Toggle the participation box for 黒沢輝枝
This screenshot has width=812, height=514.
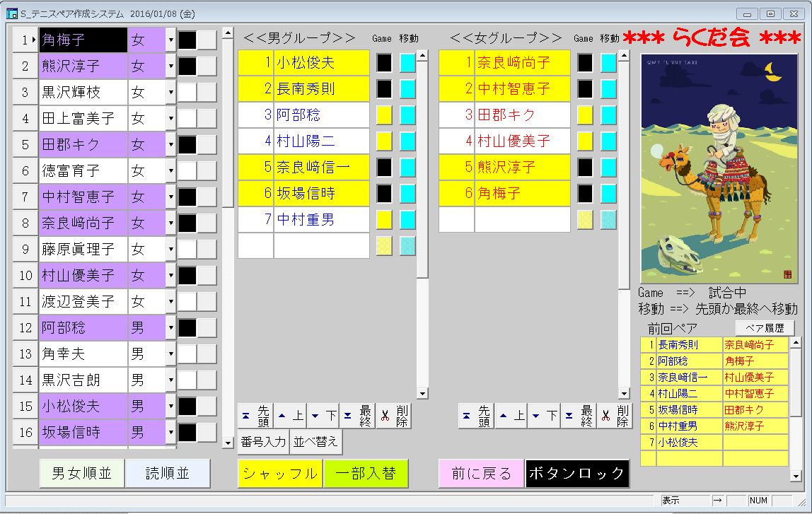pyautogui.click(x=187, y=93)
